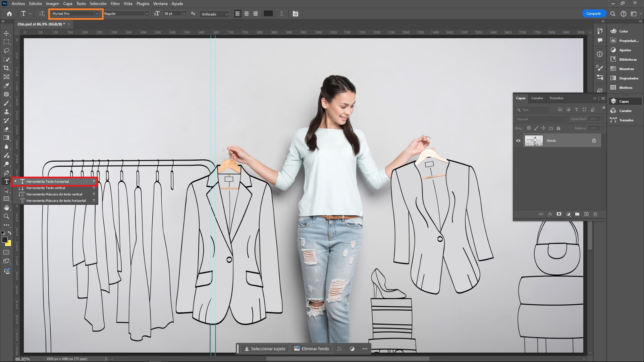
Task: Open the search icon at top right
Action: [x=613, y=14]
